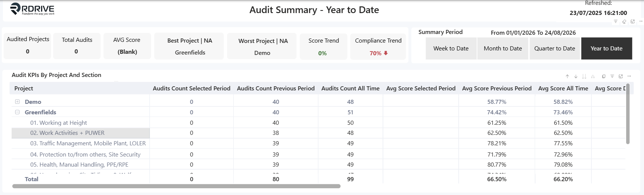
Task: Expand all down one level icon
Action: (593, 76)
